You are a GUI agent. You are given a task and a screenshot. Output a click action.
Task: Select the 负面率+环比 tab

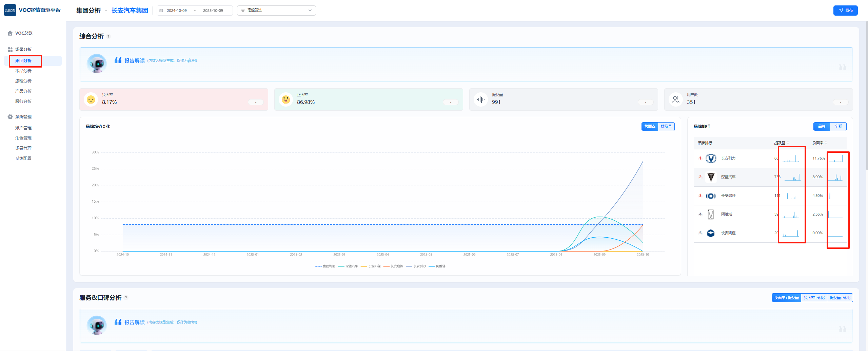tap(814, 298)
